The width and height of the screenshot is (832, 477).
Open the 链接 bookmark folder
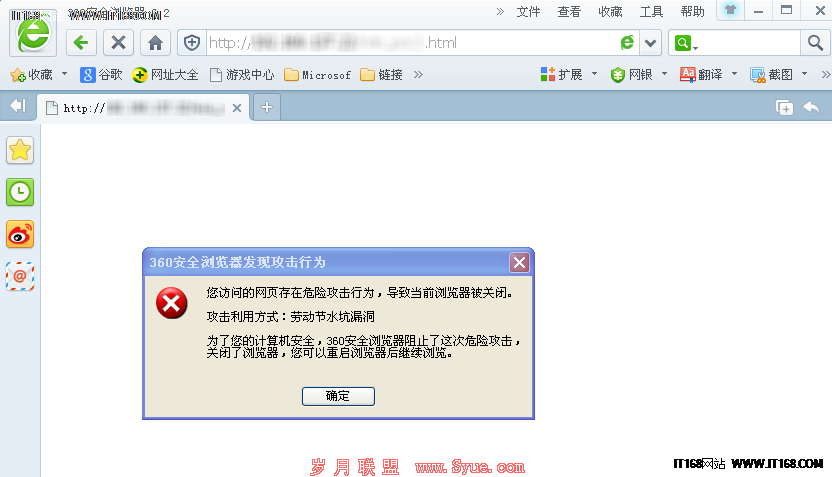(382, 75)
